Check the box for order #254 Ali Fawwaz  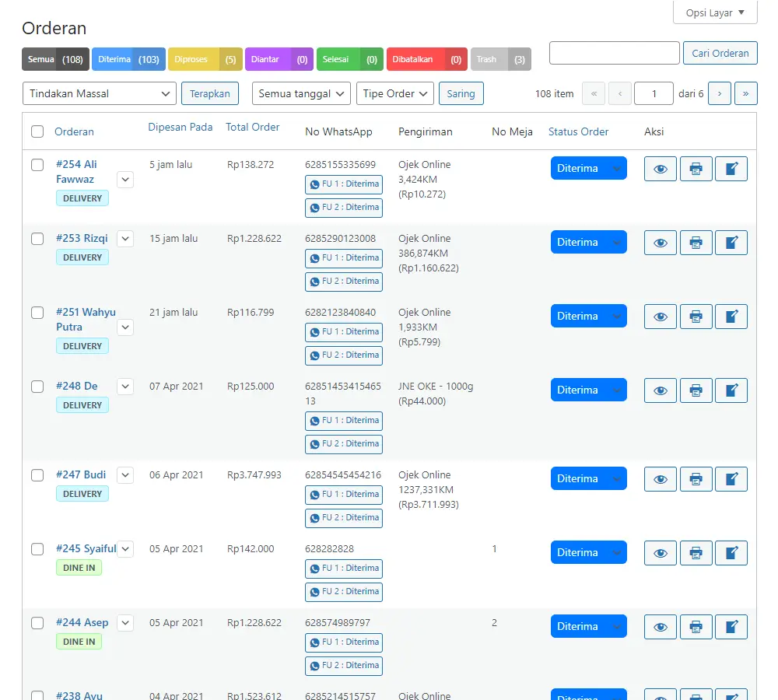pyautogui.click(x=37, y=165)
